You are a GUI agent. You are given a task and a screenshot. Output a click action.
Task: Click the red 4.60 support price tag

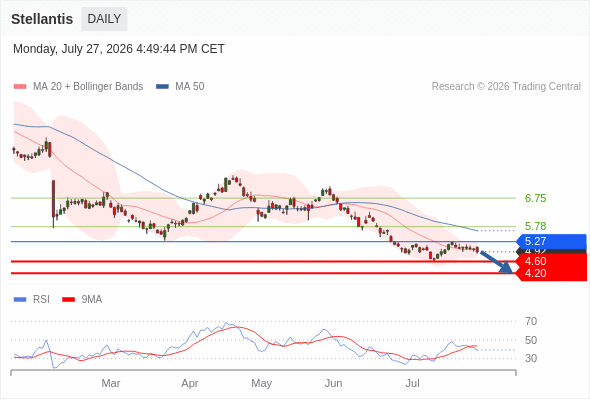tap(552, 261)
